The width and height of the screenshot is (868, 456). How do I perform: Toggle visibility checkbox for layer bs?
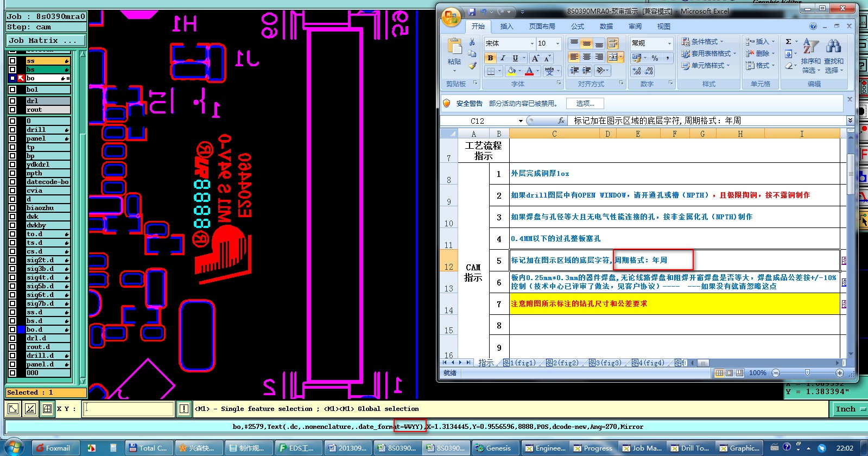[12, 69]
